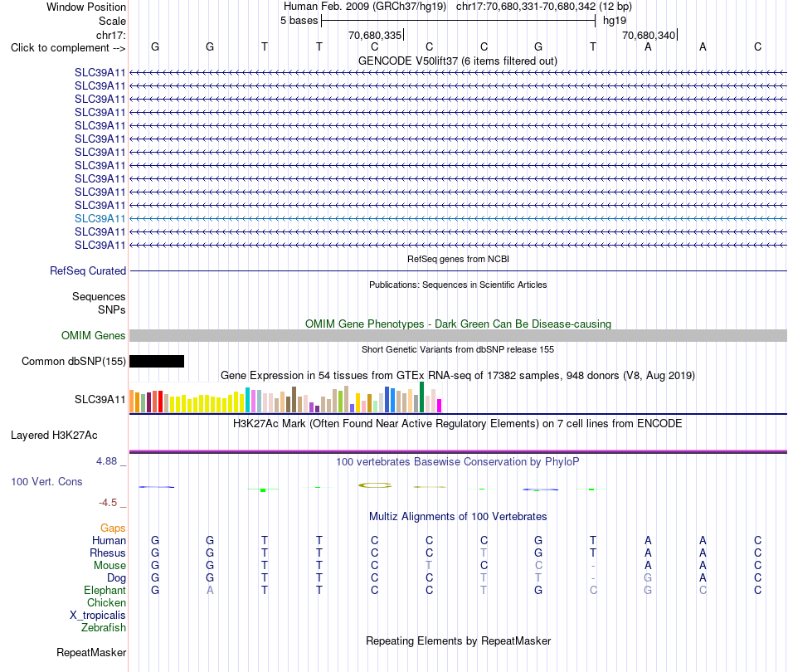Click 'Human Feb. 2009 (GRCh37/hg19)' assembly text
The image size is (788, 672).
(365, 7)
